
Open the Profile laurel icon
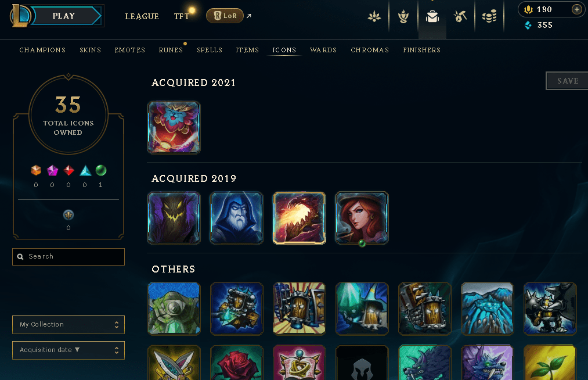coord(374,16)
